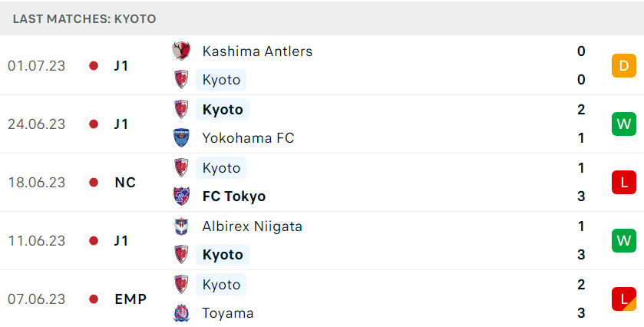
Task: Click the Yokohama FC team crest
Action: click(181, 138)
